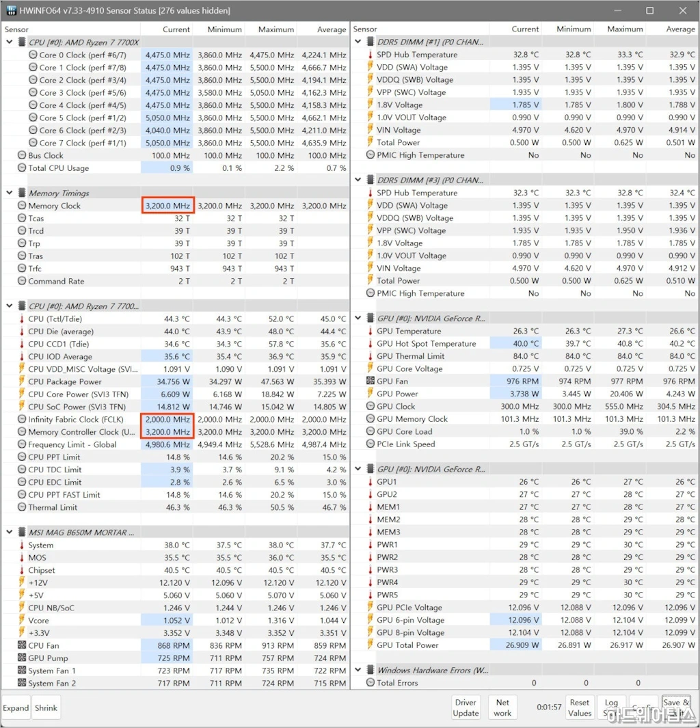Collapse GPU group containing GPU1 and MEM1

358,469
